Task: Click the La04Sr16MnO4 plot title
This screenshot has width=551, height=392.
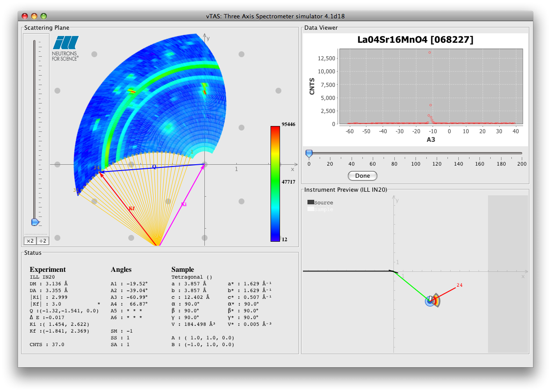Action: 415,40
